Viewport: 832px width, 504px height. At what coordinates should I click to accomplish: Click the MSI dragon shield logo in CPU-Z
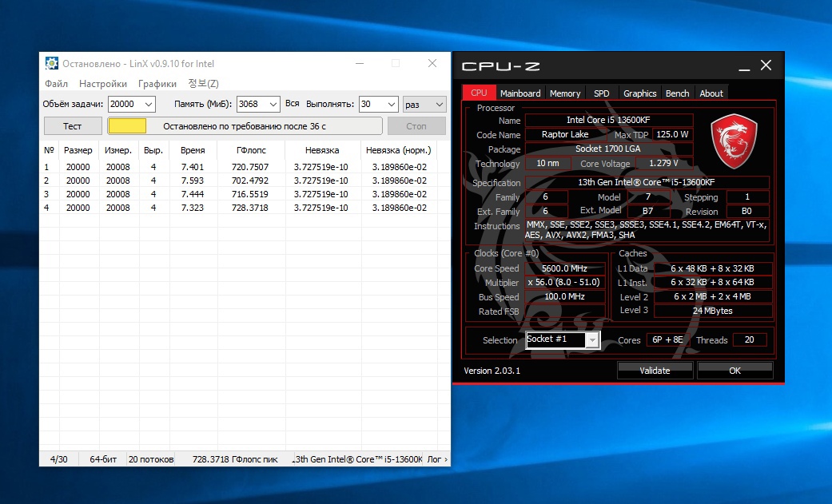734,142
